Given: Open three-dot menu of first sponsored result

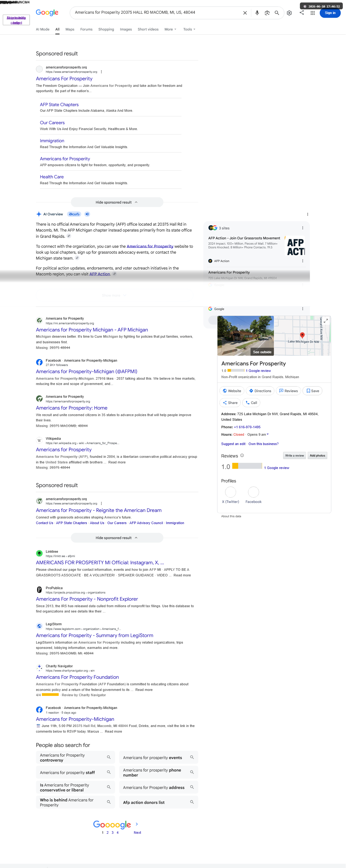Looking at the screenshot, I should point(101,72).
